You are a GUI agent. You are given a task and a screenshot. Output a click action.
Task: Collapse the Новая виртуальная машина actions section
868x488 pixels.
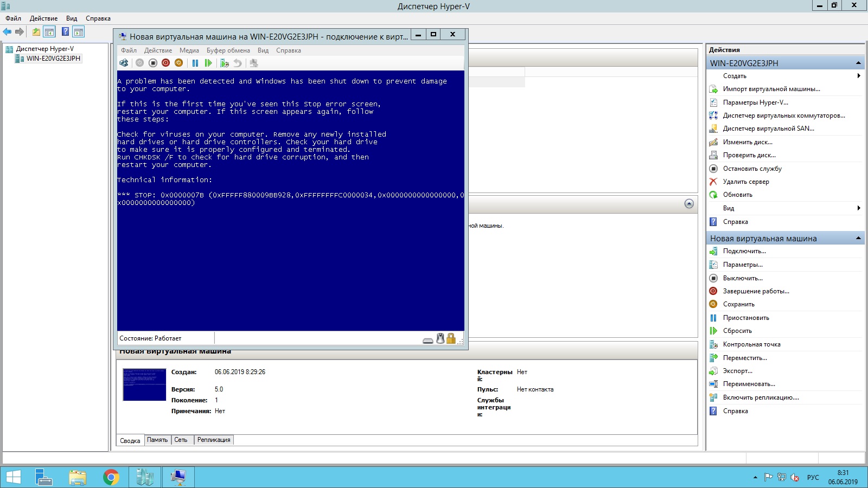[x=859, y=238]
